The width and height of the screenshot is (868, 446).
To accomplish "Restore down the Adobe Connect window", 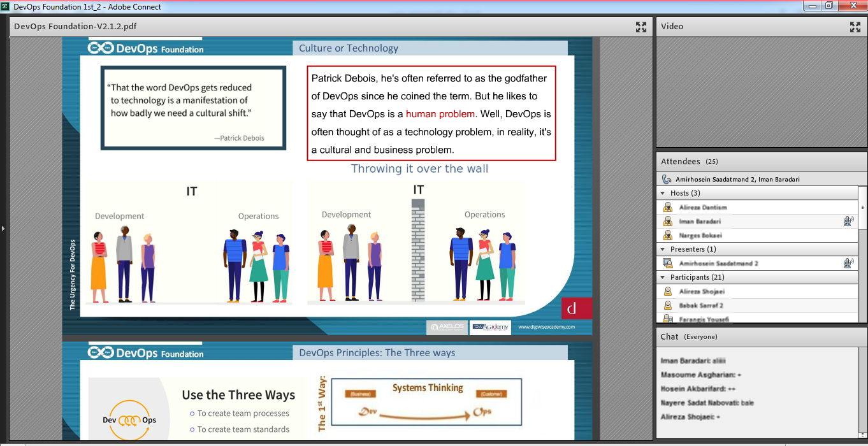I will click(828, 6).
